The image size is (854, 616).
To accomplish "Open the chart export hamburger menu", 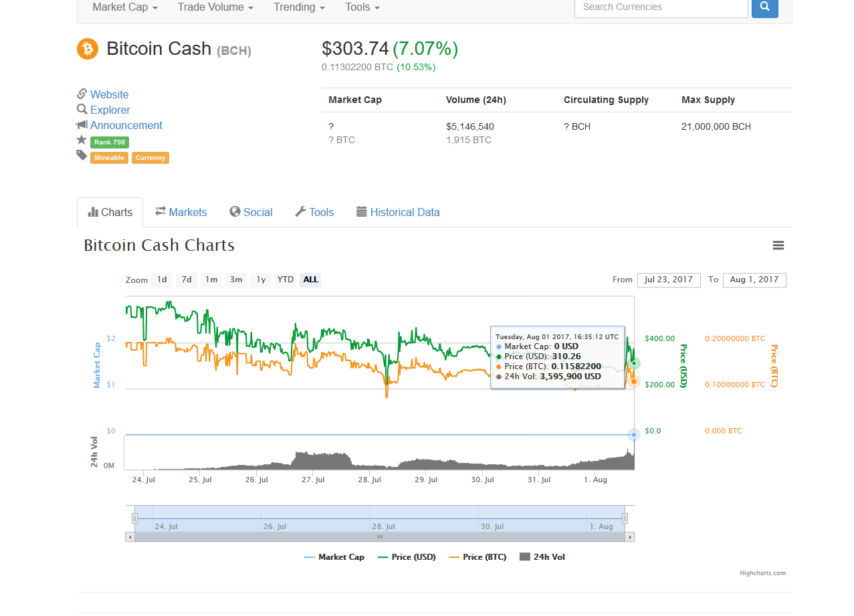I will coord(778,245).
